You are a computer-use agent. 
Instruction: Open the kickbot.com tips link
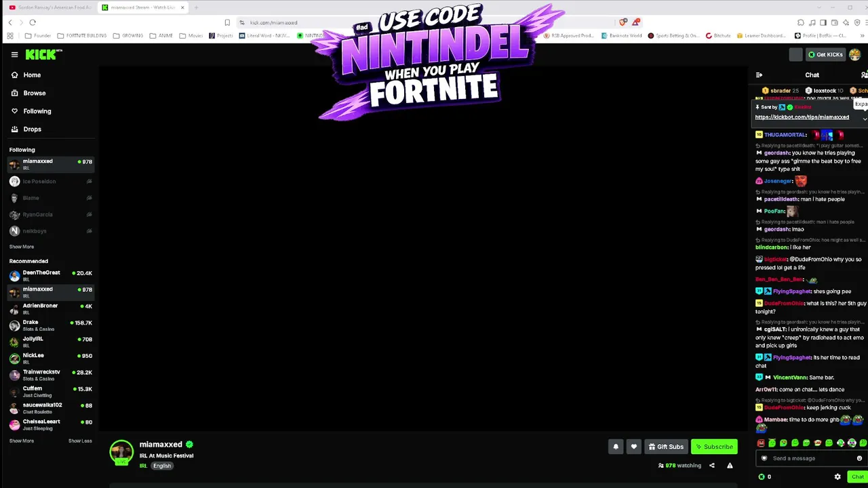[802, 117]
